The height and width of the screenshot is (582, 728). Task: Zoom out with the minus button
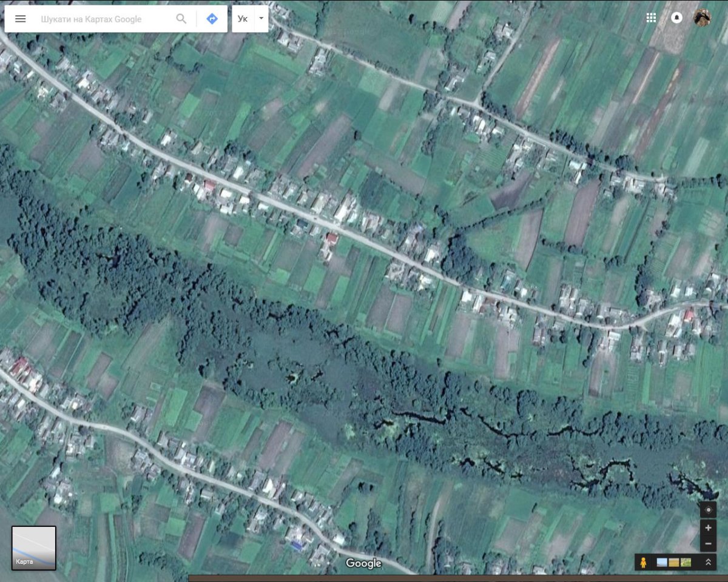(x=708, y=544)
